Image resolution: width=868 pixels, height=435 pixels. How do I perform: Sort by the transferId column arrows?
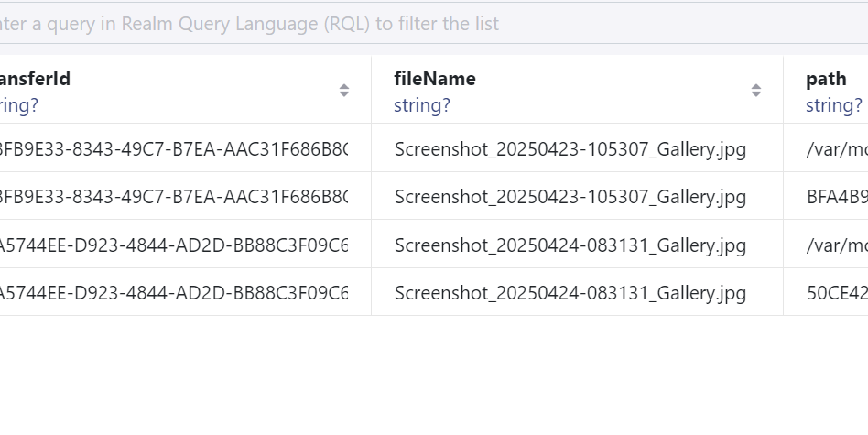click(344, 91)
